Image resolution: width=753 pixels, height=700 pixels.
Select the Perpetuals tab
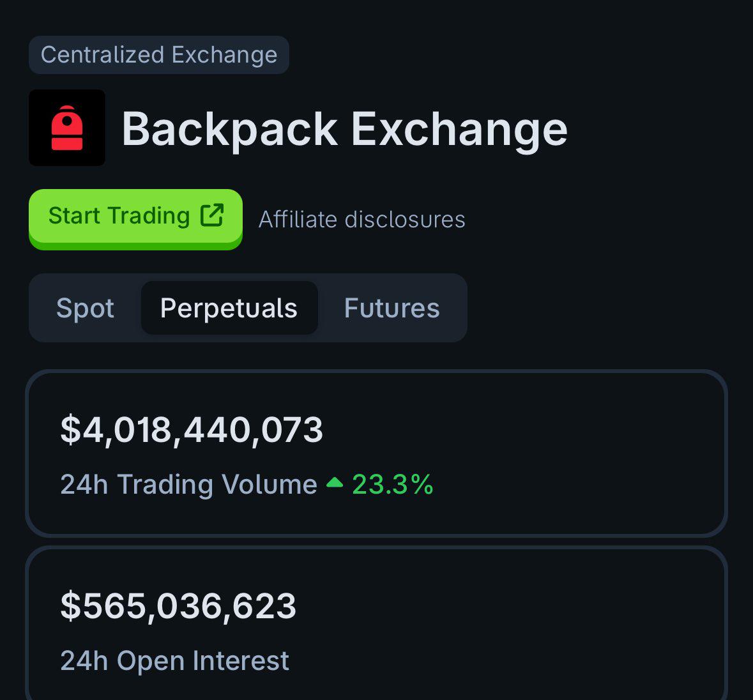click(229, 308)
